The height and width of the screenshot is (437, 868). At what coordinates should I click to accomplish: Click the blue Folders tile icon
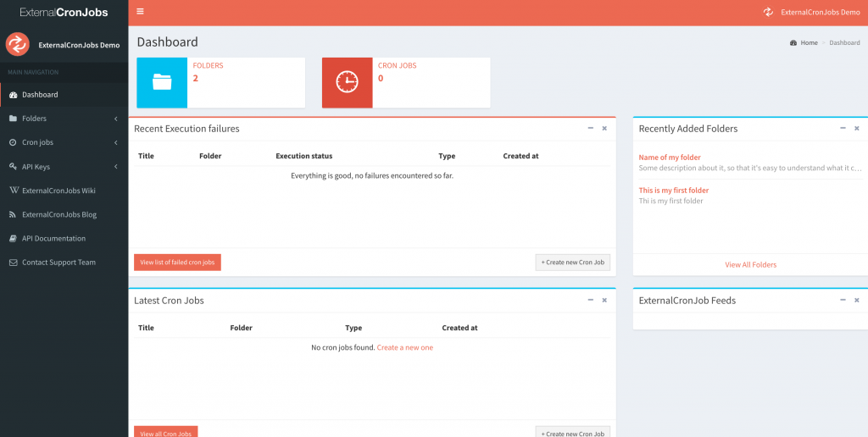pos(162,82)
